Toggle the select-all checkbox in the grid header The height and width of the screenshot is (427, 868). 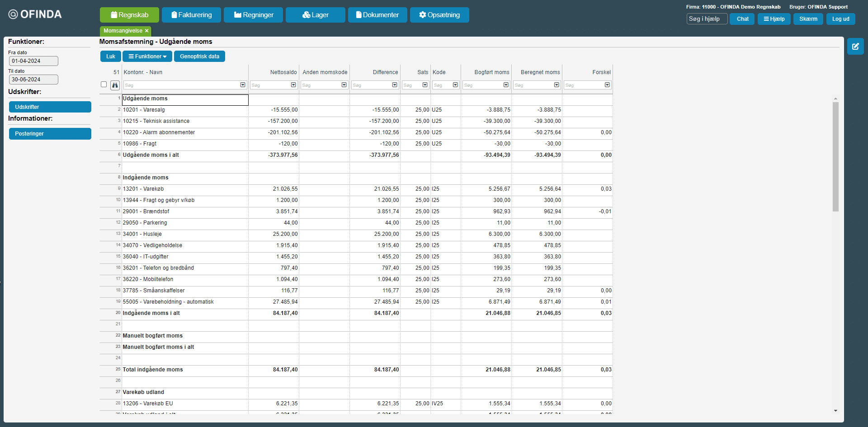pos(104,84)
